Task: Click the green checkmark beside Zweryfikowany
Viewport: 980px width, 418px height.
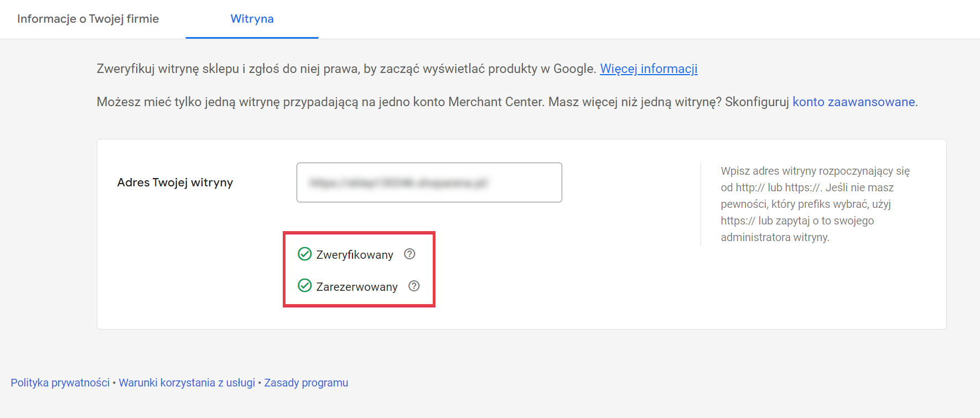Action: coord(305,254)
